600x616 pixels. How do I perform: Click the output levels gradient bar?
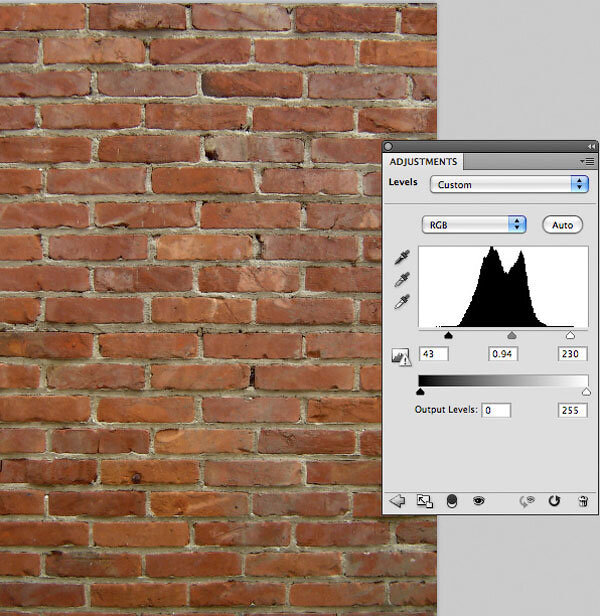click(503, 381)
